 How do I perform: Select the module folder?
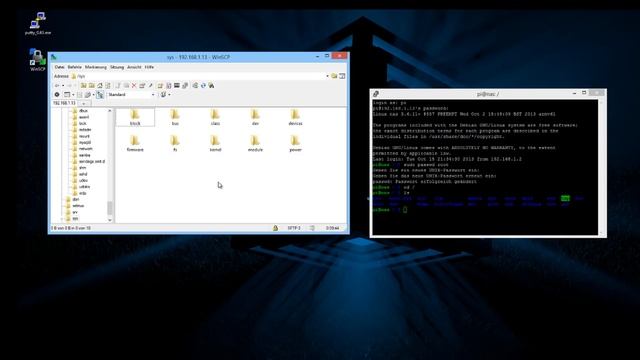[255, 144]
